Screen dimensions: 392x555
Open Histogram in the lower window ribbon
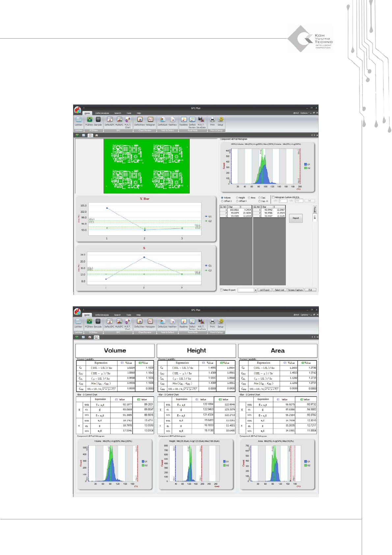(150, 323)
